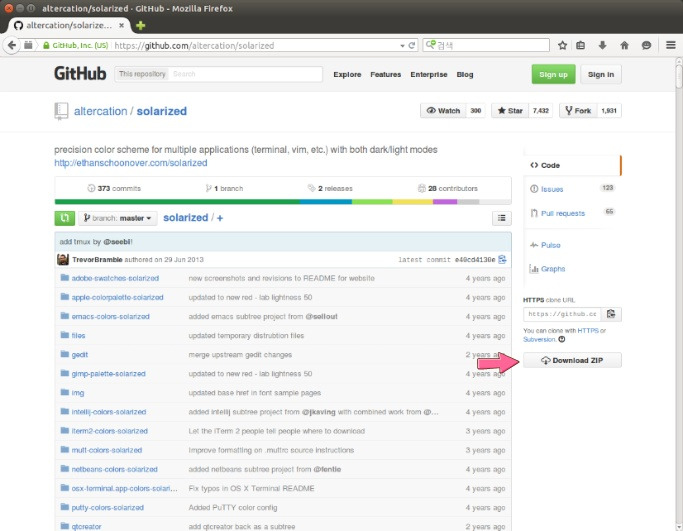Click the HTTPS clone URL field
683x531 pixels.
point(562,314)
